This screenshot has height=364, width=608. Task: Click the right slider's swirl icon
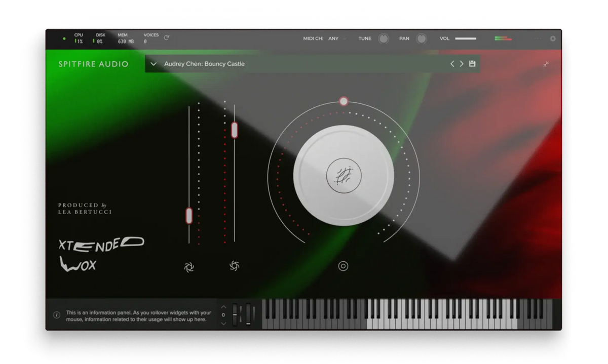(234, 266)
